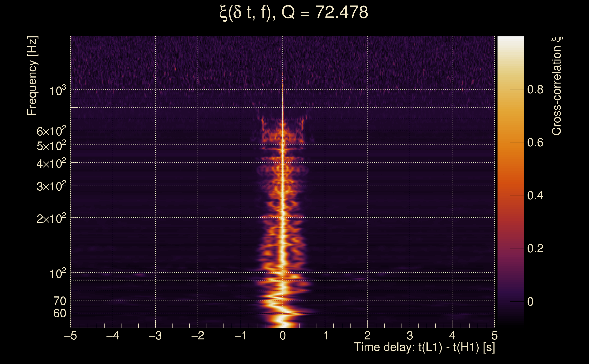Click the 0.2 colorbar tick label
589x364 pixels.
(535, 248)
